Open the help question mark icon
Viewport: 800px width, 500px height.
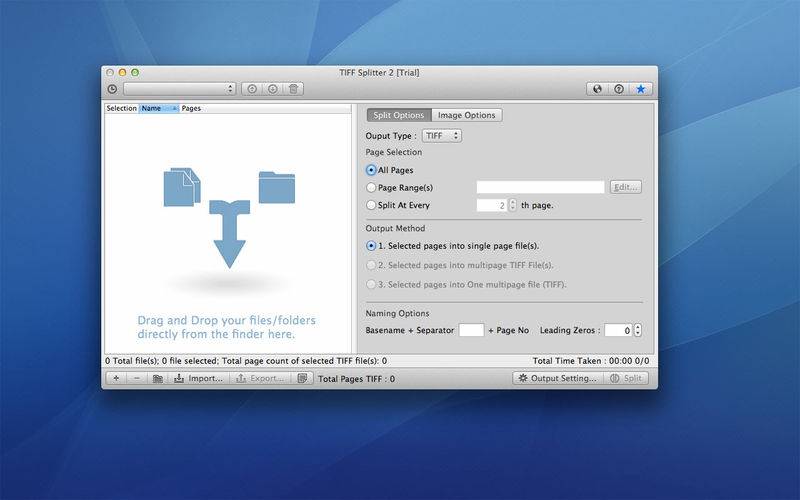[x=618, y=89]
